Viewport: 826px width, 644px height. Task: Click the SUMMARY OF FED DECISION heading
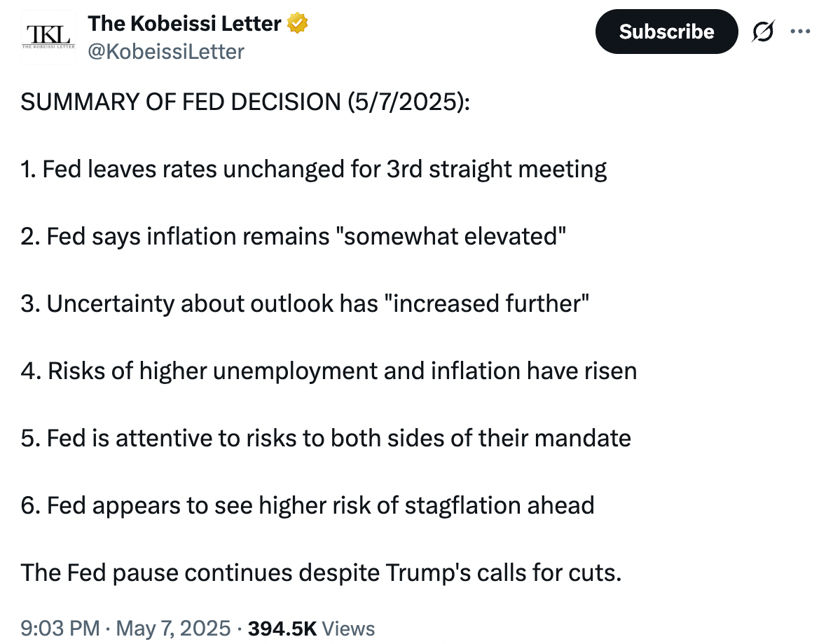pos(180,102)
